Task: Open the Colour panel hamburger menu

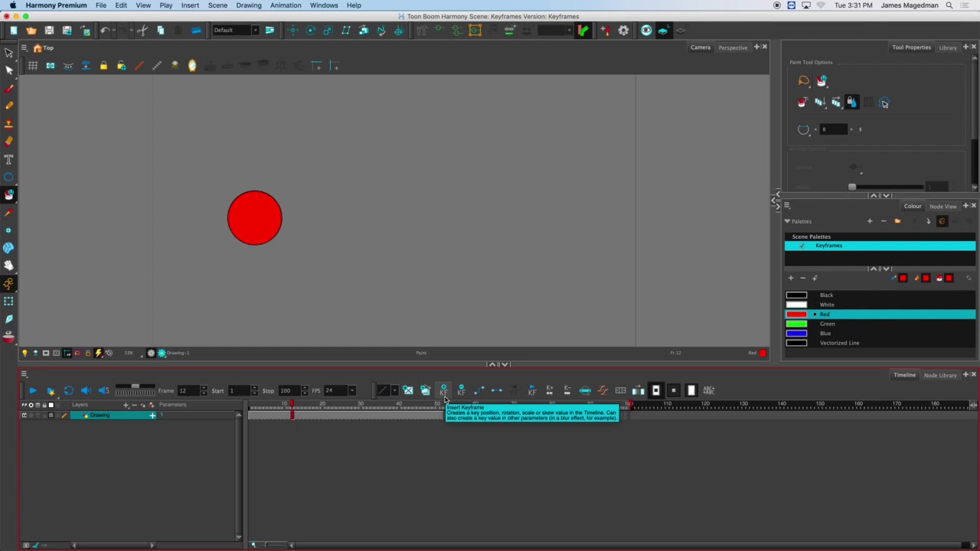Action: click(787, 206)
